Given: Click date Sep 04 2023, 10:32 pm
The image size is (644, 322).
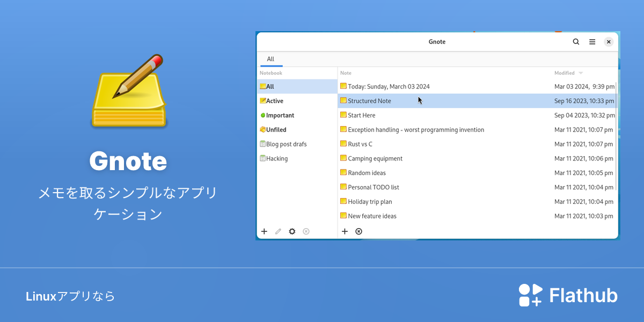Looking at the screenshot, I should pyautogui.click(x=584, y=115).
